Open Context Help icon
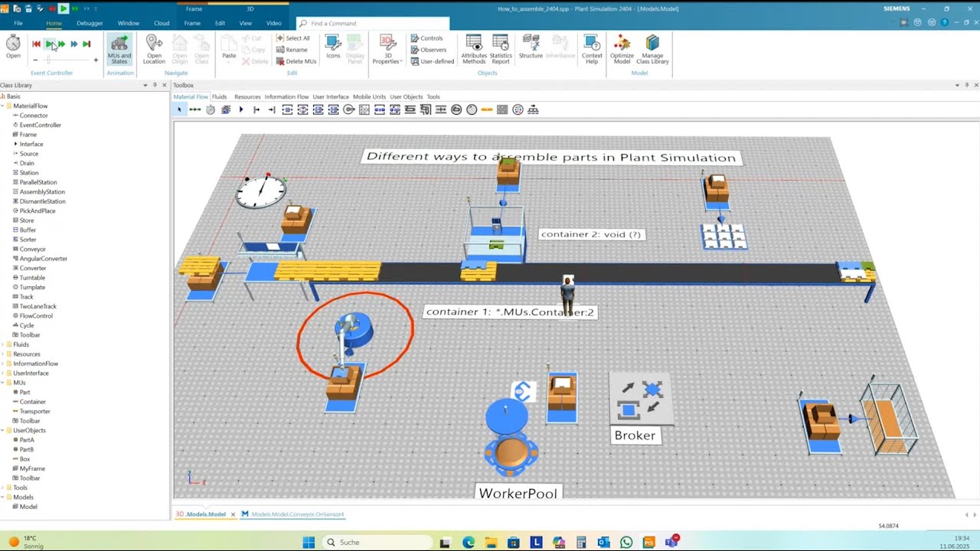The width and height of the screenshot is (980, 551). (x=592, y=50)
